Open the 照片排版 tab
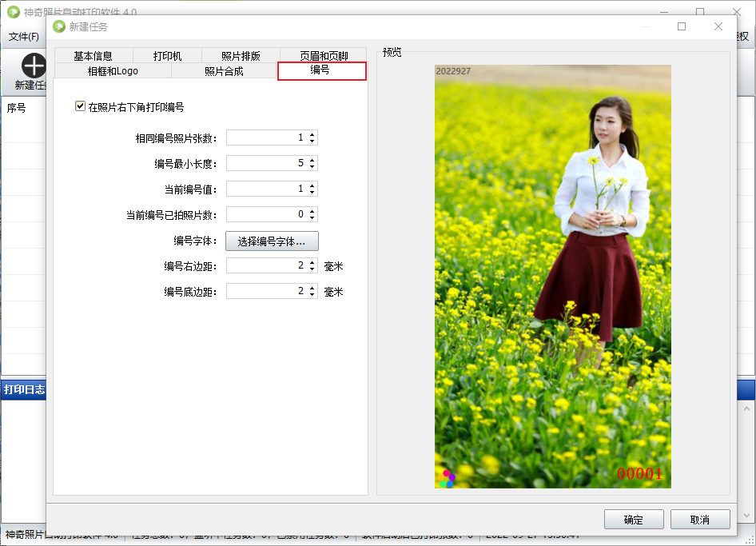 click(x=241, y=56)
